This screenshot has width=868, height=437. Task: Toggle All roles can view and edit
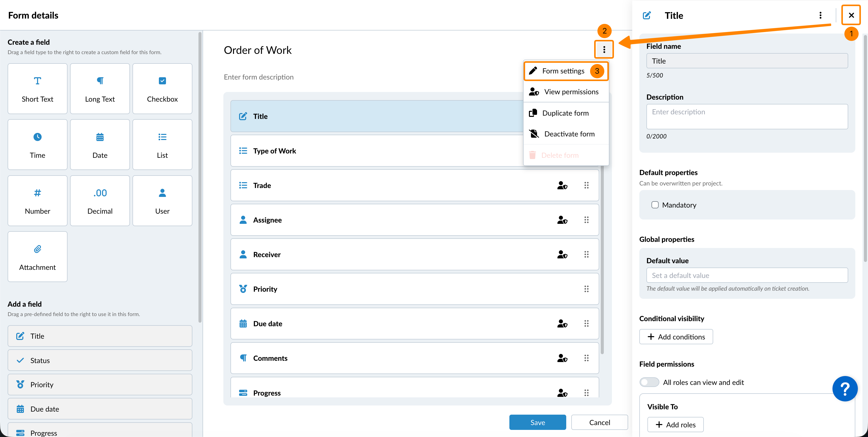pos(649,382)
